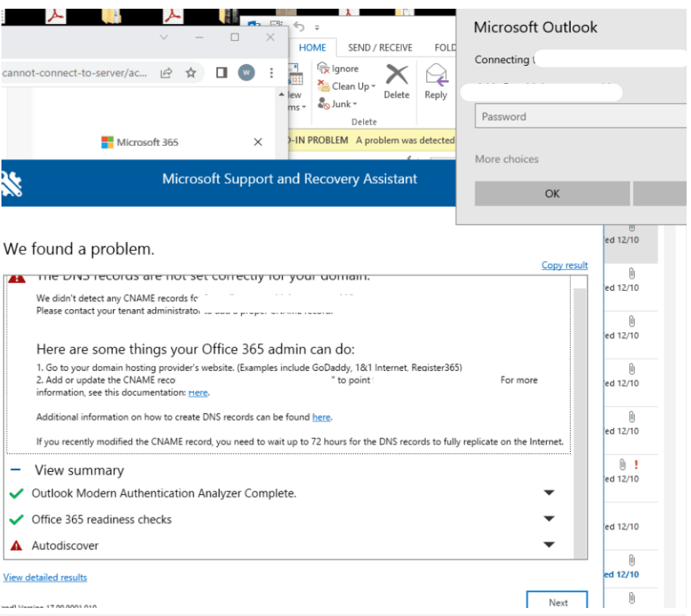The image size is (691, 616).
Task: Switch to the SEND / RECEIVE ribbon tab
Action: click(x=380, y=47)
